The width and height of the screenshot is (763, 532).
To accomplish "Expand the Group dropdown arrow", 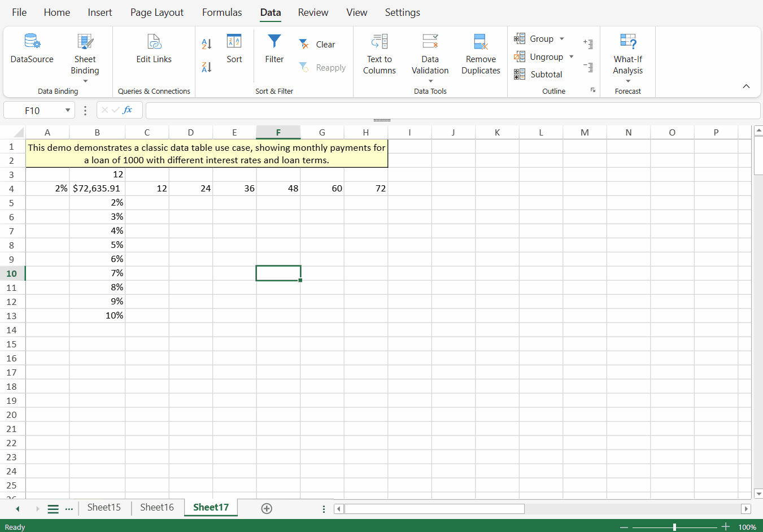I will point(562,39).
